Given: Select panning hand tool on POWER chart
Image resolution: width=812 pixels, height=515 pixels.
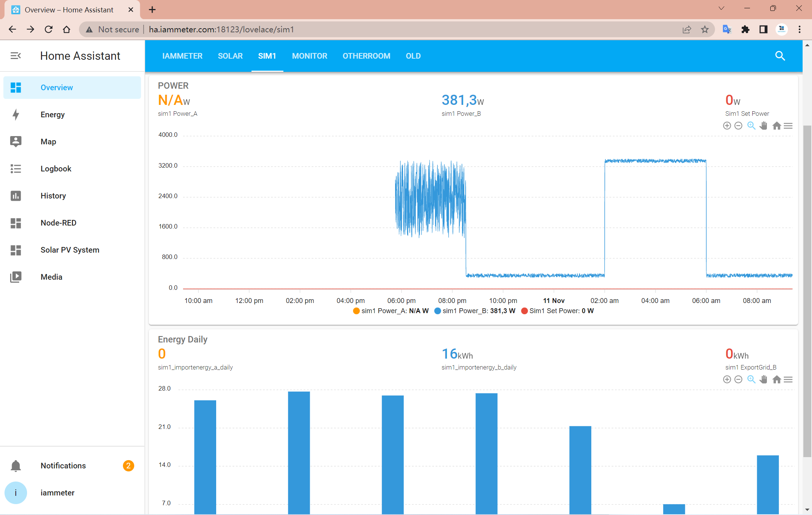Looking at the screenshot, I should click(x=763, y=126).
